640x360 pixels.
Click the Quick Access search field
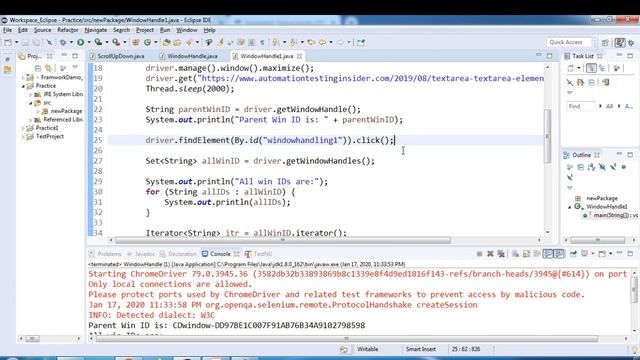pyautogui.click(x=569, y=42)
